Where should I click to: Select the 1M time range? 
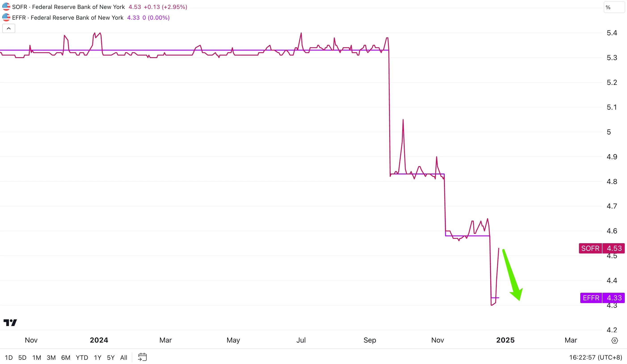(37, 358)
